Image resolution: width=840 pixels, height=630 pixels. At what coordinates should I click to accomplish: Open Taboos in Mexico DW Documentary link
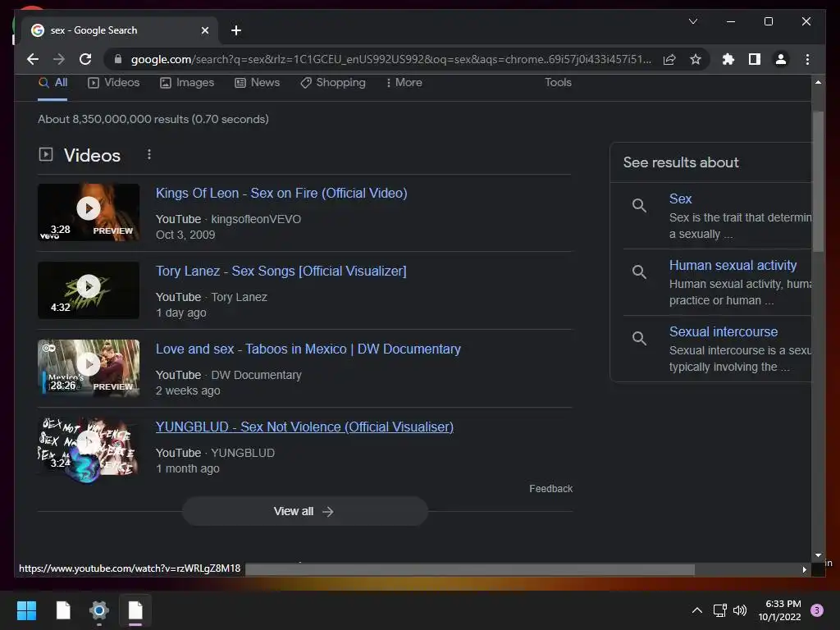click(x=308, y=349)
